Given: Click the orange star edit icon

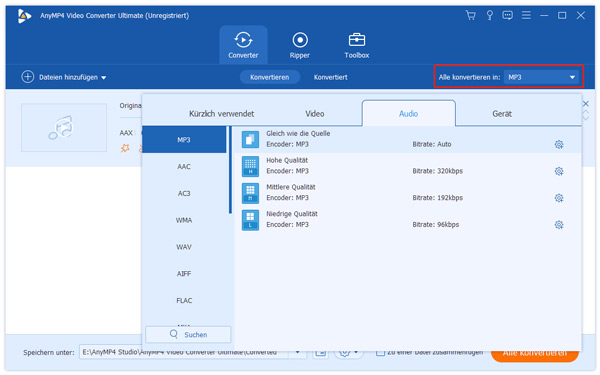Looking at the screenshot, I should 125,148.
